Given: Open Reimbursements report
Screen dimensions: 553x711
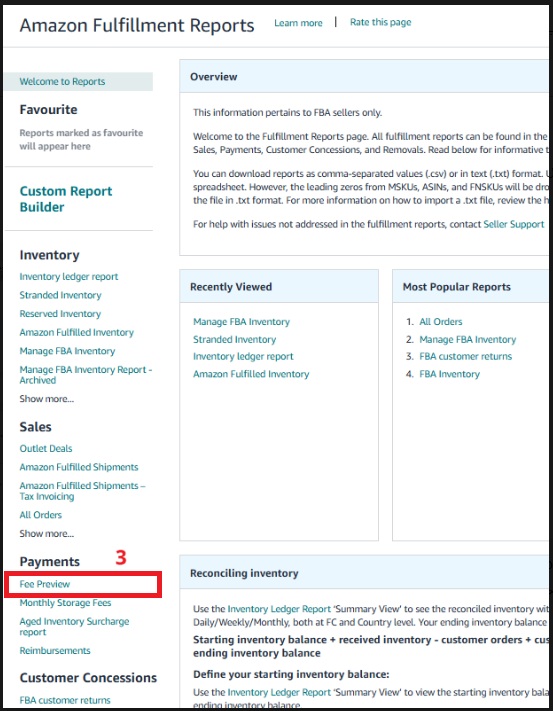Looking at the screenshot, I should (55, 651).
